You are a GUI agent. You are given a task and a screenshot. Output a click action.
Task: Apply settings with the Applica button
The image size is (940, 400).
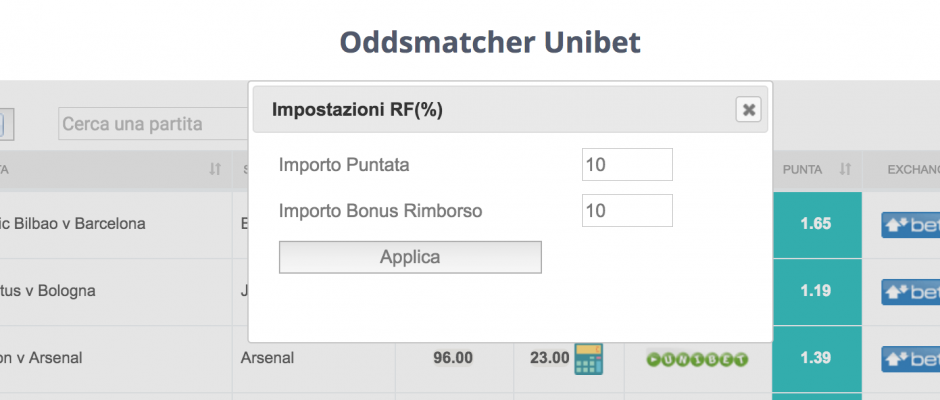click(410, 257)
